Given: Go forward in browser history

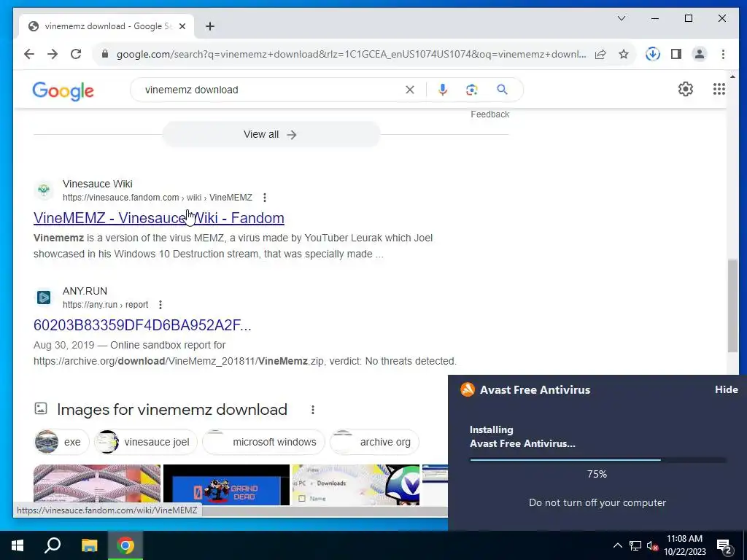Looking at the screenshot, I should pyautogui.click(x=53, y=54).
